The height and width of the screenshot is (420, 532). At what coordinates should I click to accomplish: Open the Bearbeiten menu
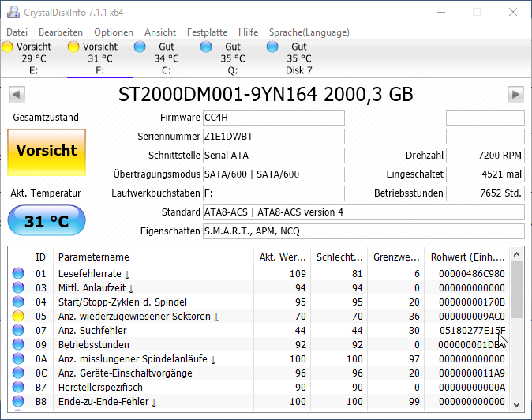pyautogui.click(x=61, y=32)
